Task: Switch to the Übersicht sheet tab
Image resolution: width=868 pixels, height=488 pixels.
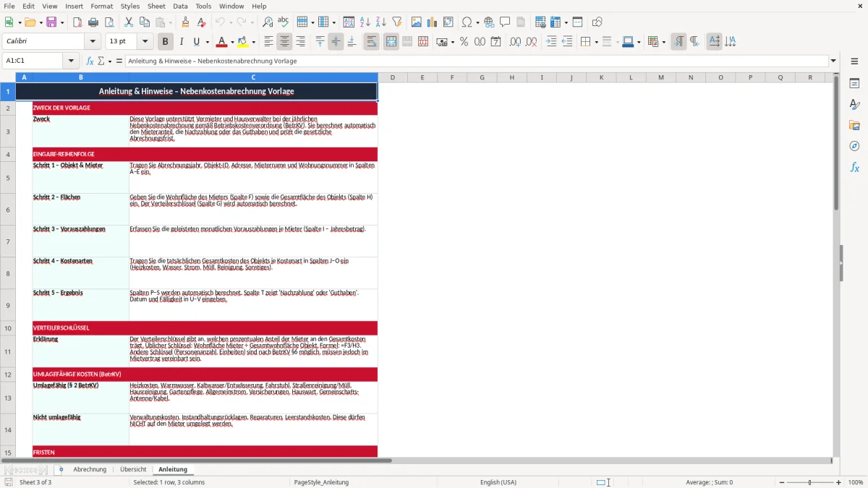Action: (x=133, y=469)
